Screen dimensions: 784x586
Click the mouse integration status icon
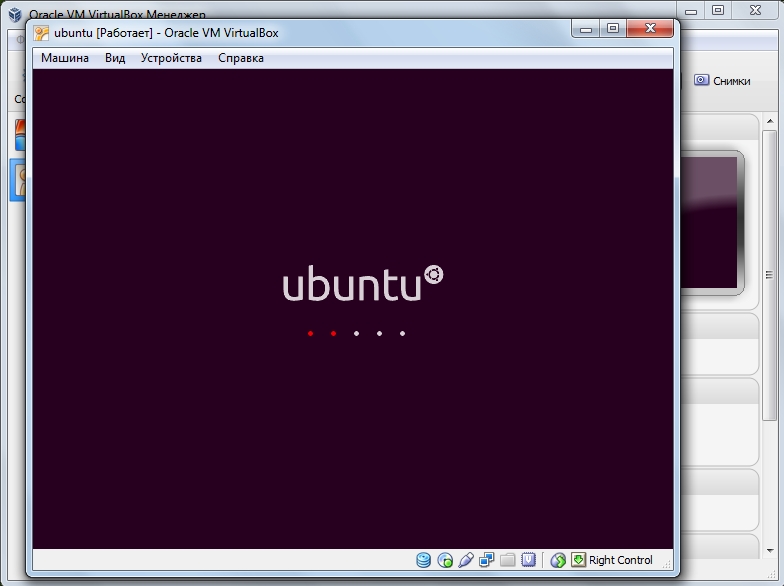tap(558, 560)
